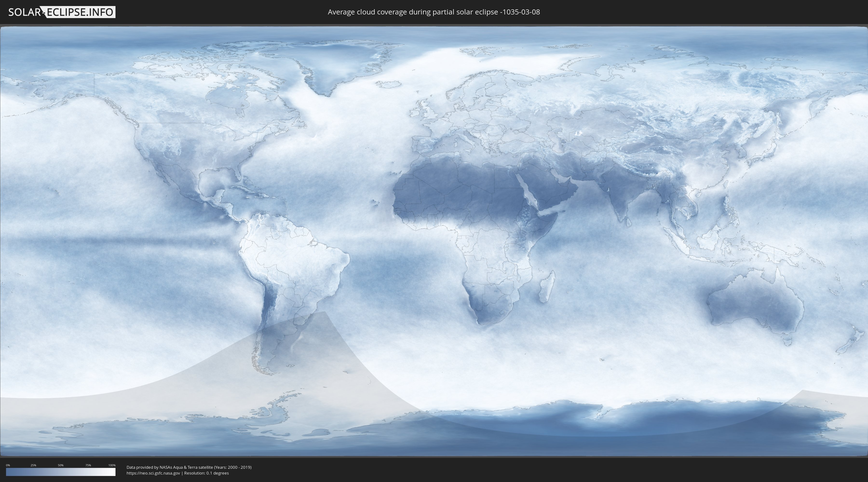
Task: Click the 25% label on the legend
Action: coord(33,465)
